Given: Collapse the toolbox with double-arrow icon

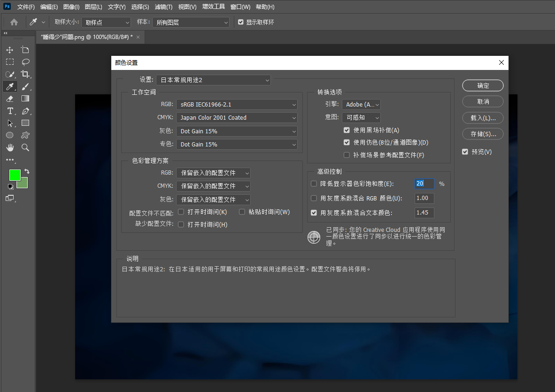Looking at the screenshot, I should click(x=5, y=33).
